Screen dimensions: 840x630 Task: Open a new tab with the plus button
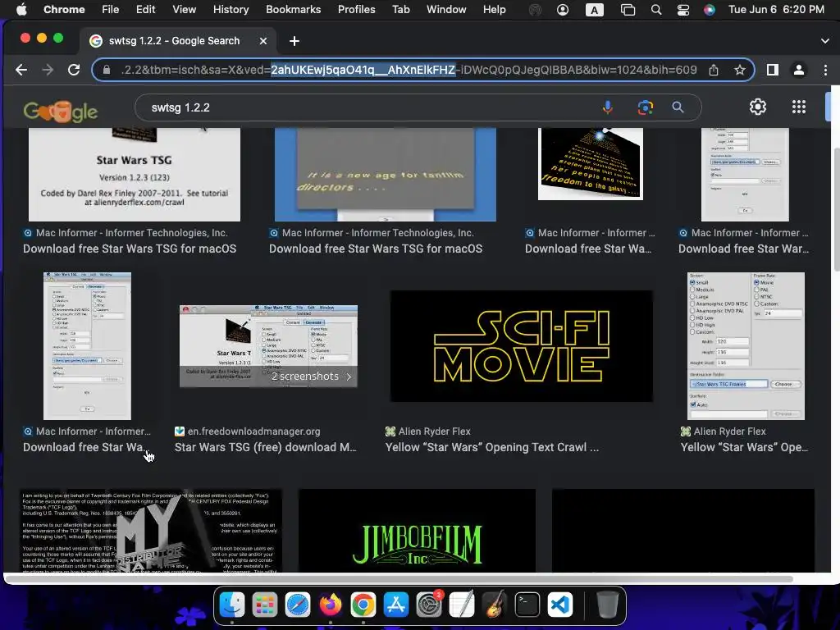(x=294, y=41)
